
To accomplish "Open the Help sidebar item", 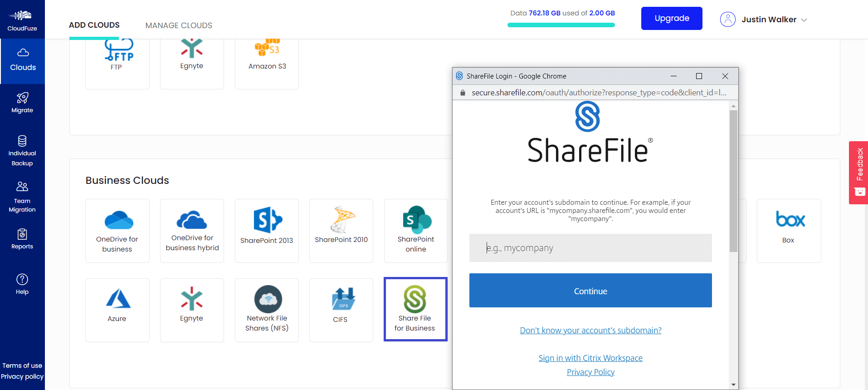I will (x=22, y=284).
